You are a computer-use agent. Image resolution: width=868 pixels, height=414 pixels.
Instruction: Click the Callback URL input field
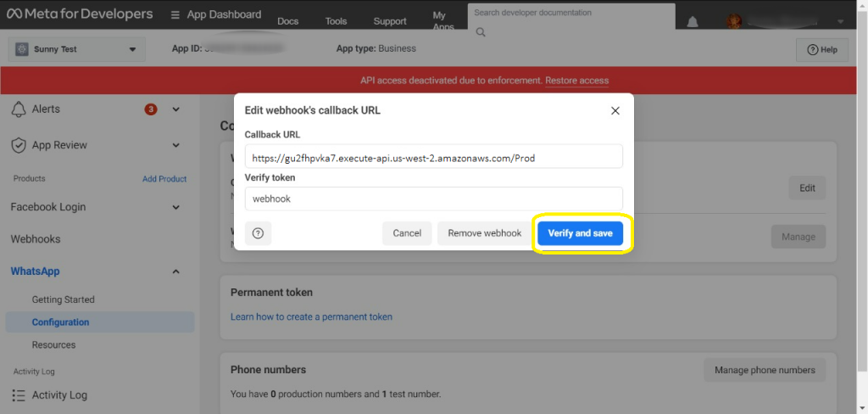pos(433,157)
